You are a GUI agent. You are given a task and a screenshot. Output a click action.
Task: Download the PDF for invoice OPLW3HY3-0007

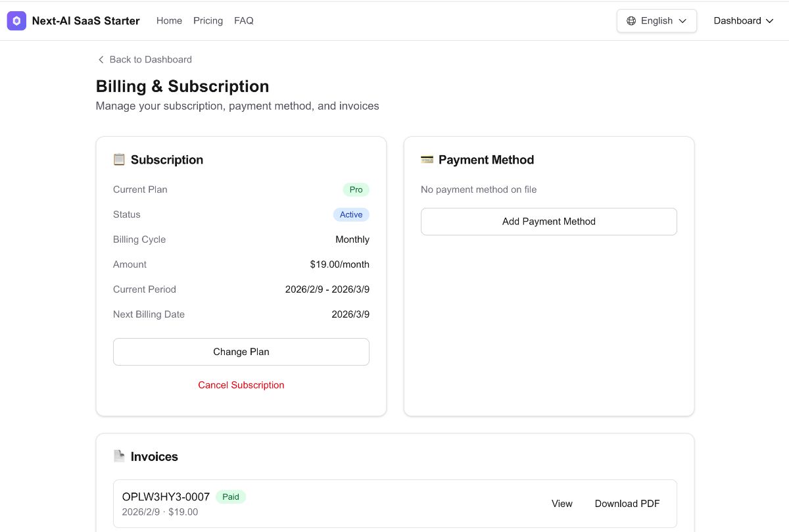click(627, 503)
